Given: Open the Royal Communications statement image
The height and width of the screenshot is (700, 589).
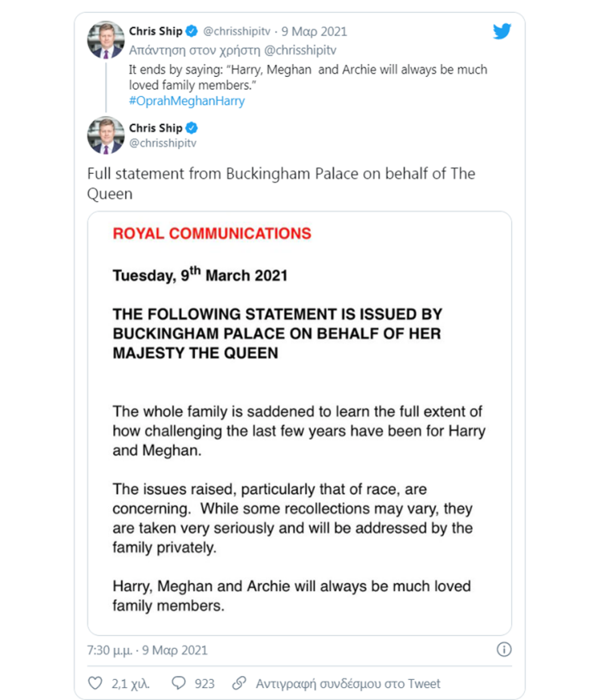Looking at the screenshot, I should tap(299, 423).
